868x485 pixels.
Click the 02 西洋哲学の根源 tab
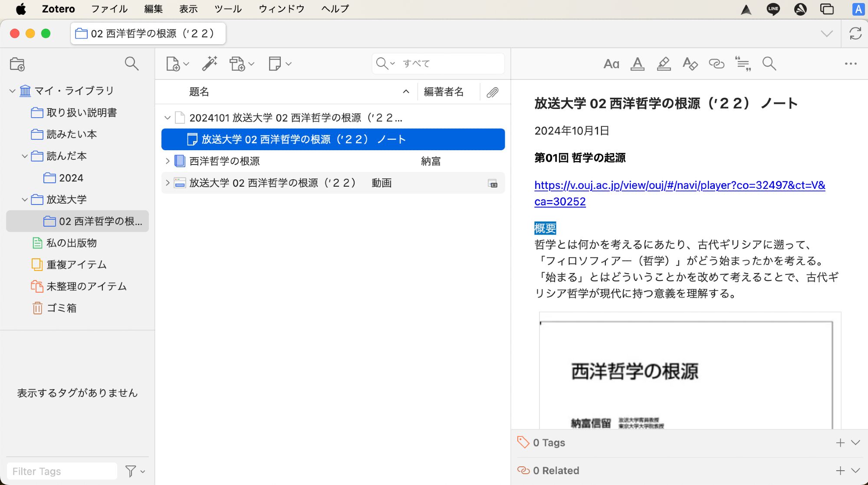pyautogui.click(x=148, y=33)
